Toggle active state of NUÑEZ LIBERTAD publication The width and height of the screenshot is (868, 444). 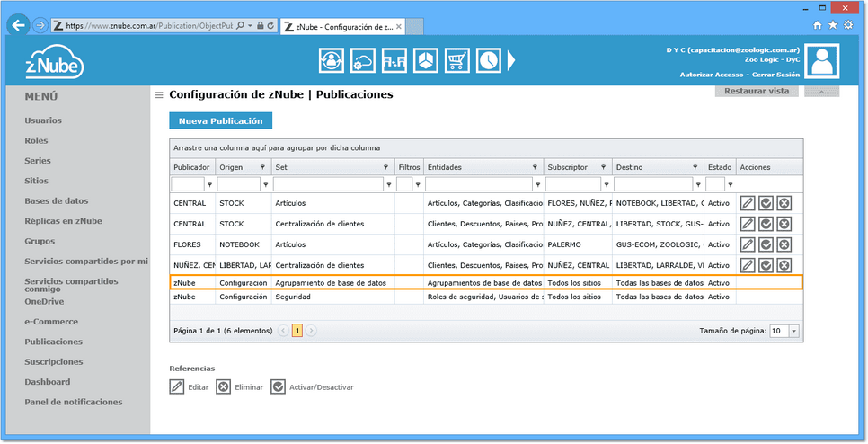coord(766,265)
